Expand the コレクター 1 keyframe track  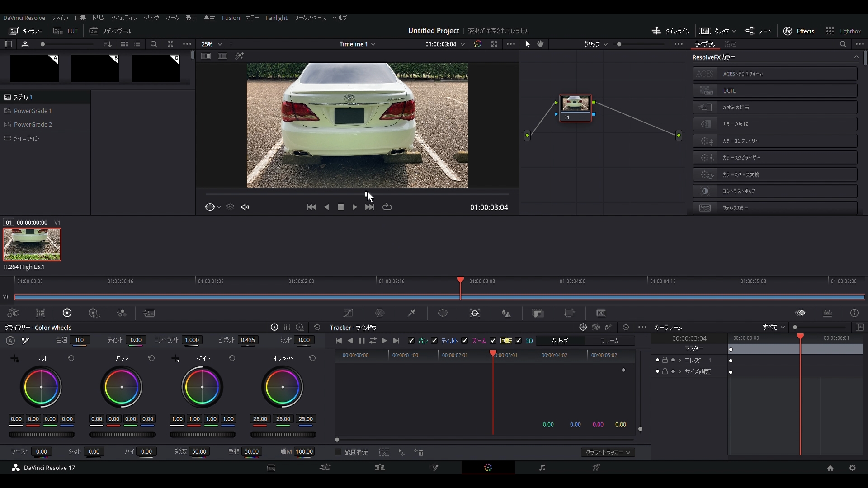pos(680,360)
